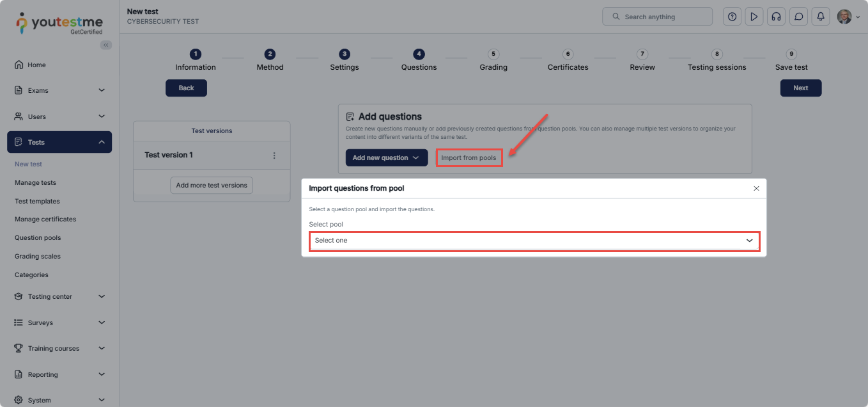Click the play tutorial icon in header
This screenshot has width=868, height=407.
click(x=754, y=17)
